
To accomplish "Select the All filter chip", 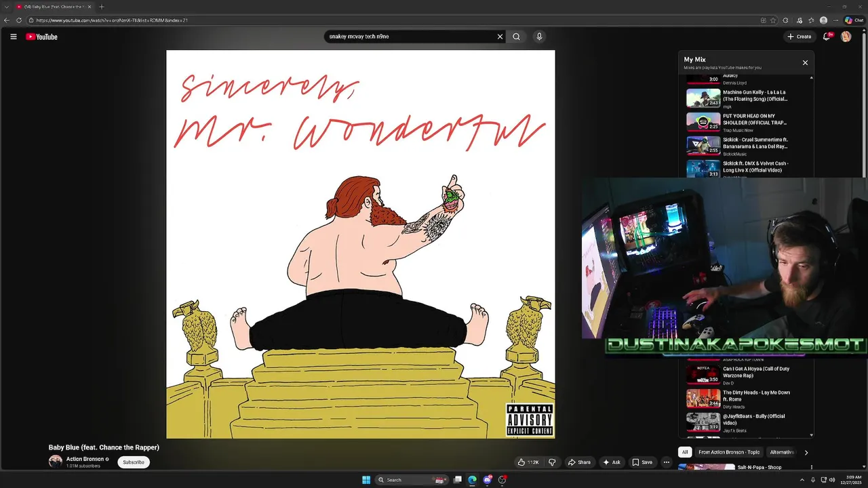I will 685,452.
